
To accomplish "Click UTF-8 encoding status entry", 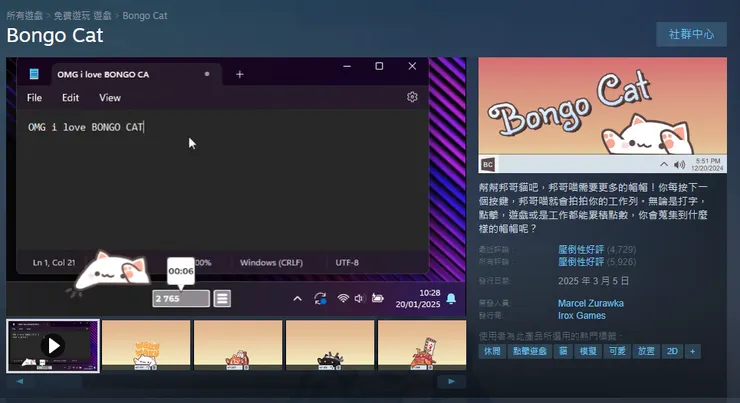I will coord(347,262).
